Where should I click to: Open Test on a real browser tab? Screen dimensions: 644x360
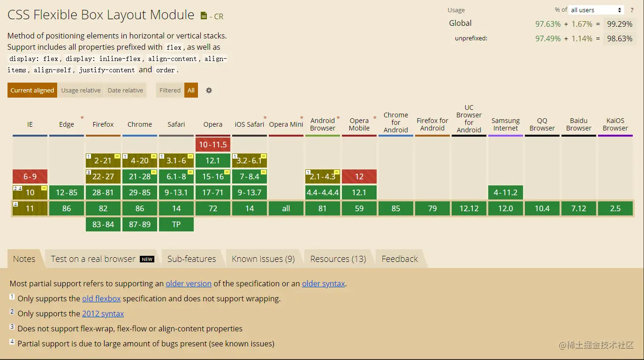(x=102, y=259)
